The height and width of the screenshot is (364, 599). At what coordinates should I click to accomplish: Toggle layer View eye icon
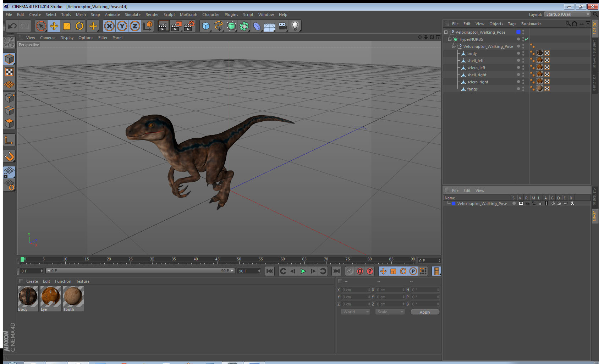(521, 203)
